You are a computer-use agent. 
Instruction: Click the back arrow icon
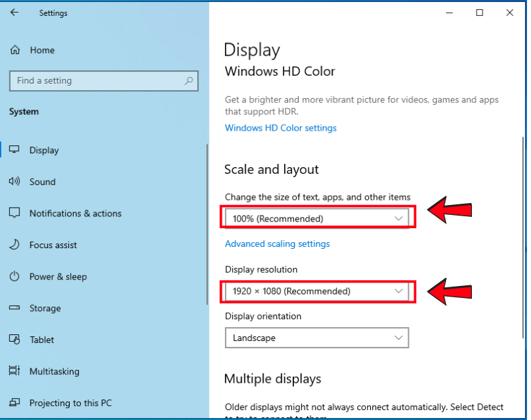[x=15, y=13]
